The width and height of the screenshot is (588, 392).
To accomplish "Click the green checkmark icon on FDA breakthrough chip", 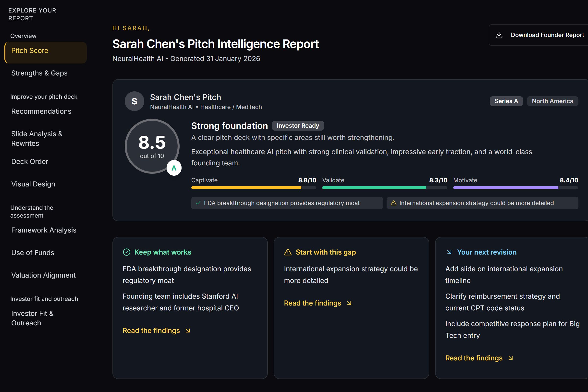I will (198, 203).
